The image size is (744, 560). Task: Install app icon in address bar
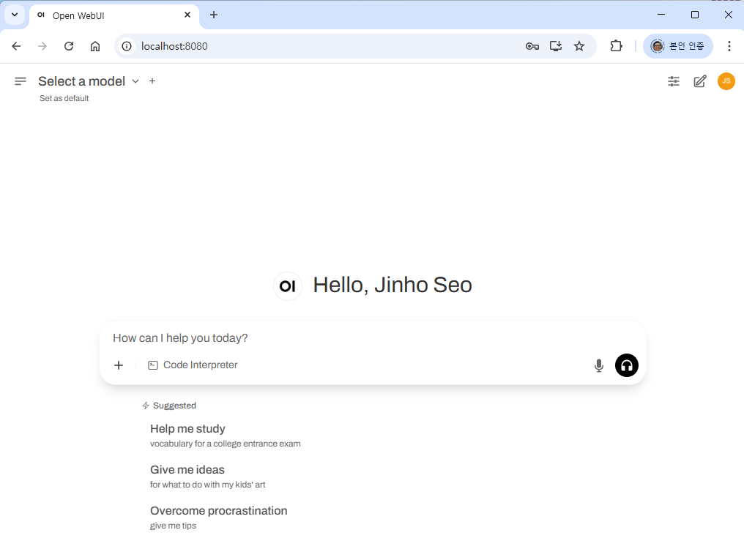(556, 46)
